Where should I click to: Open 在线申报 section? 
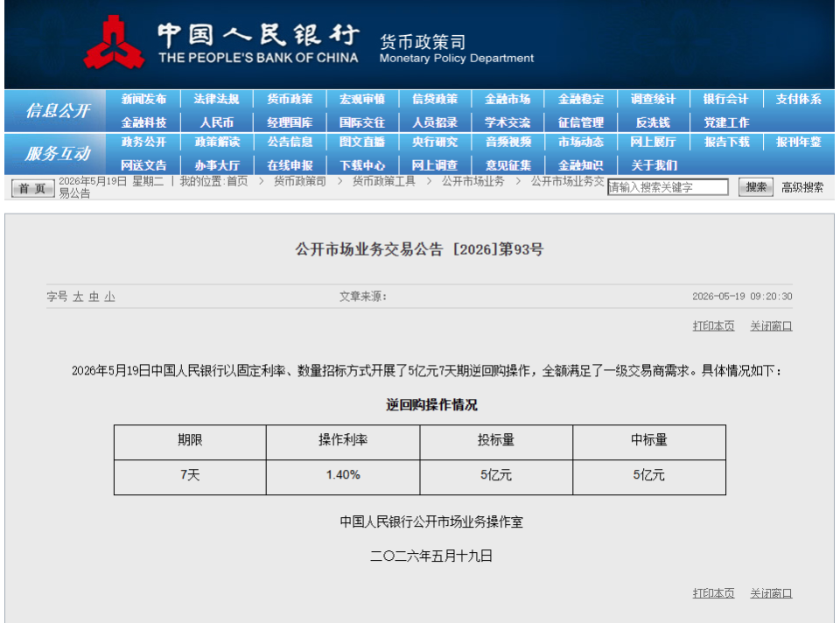[x=290, y=165]
